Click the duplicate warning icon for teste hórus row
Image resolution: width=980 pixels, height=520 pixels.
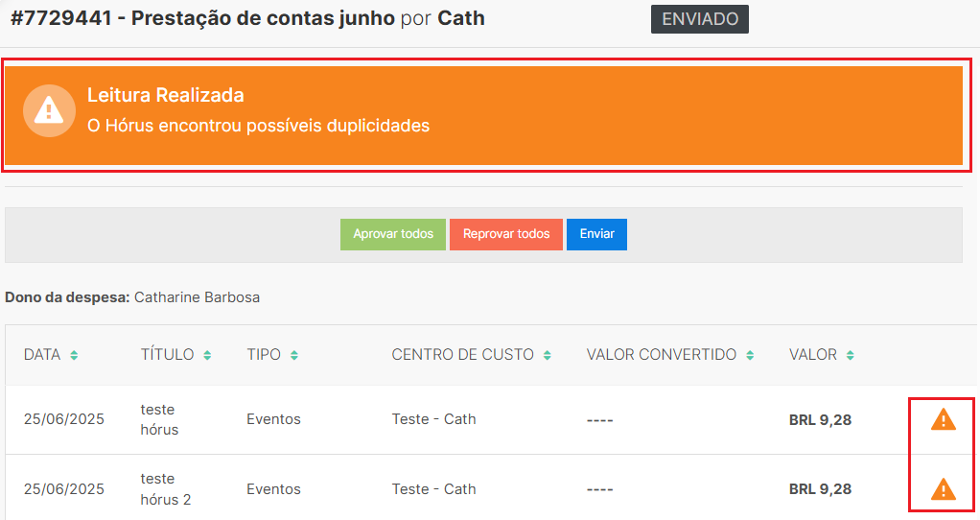(x=944, y=419)
